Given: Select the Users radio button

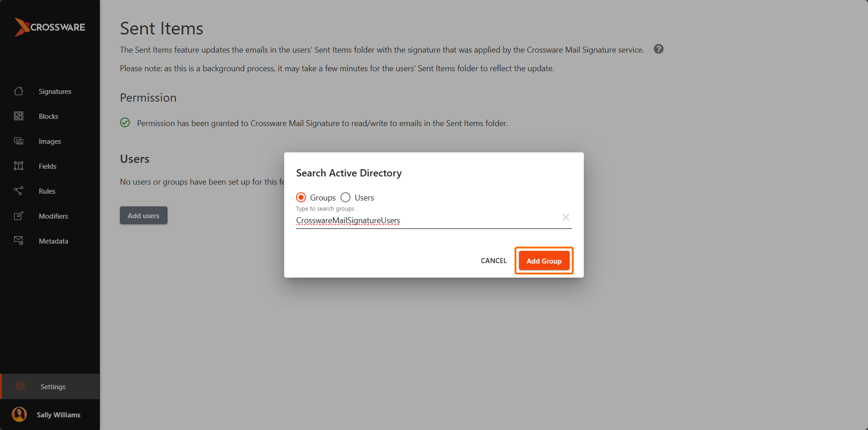Looking at the screenshot, I should pyautogui.click(x=345, y=197).
